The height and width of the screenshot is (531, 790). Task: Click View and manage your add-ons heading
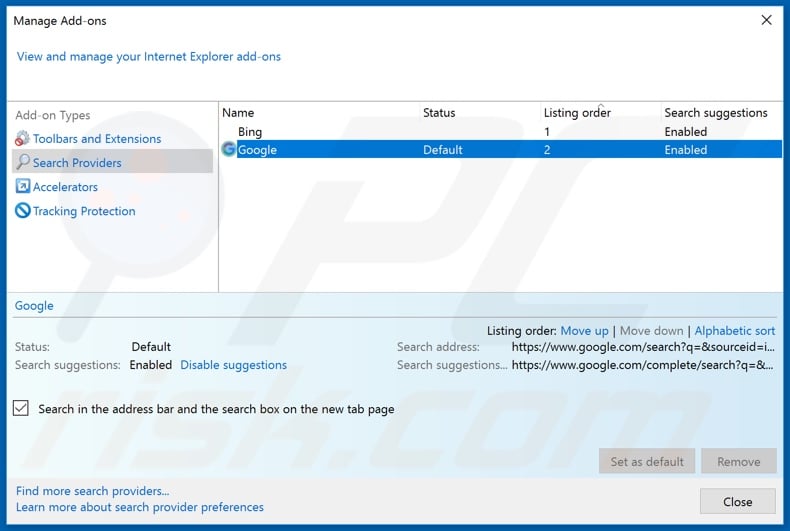coord(149,56)
